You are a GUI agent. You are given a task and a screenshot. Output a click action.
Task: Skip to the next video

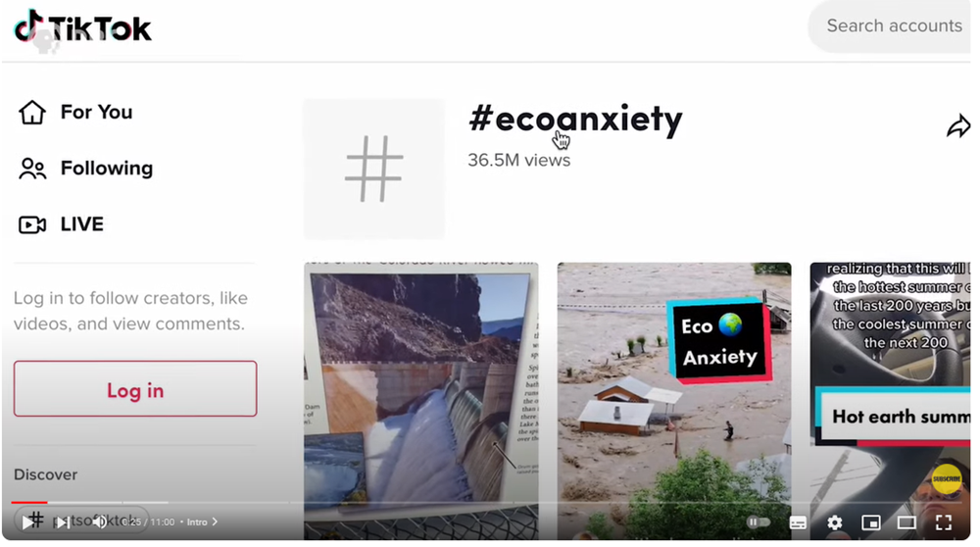(63, 522)
